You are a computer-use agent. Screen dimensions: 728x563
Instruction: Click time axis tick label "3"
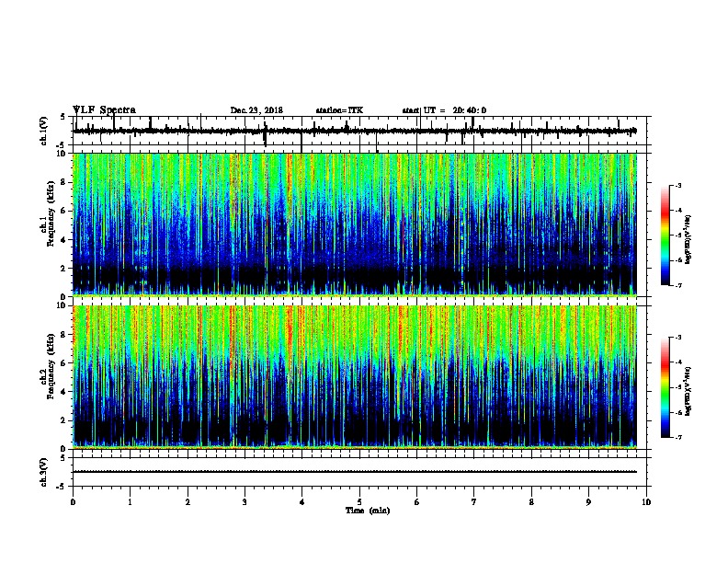tap(245, 502)
